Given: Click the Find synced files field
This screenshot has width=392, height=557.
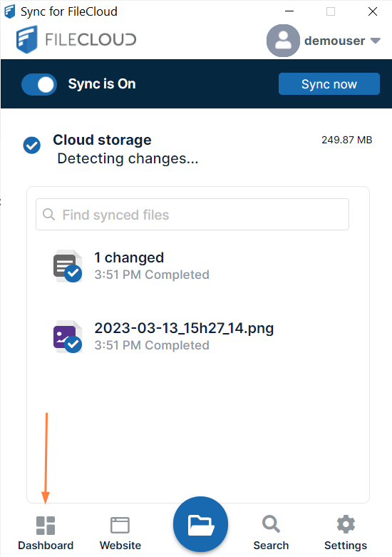Looking at the screenshot, I should point(192,215).
